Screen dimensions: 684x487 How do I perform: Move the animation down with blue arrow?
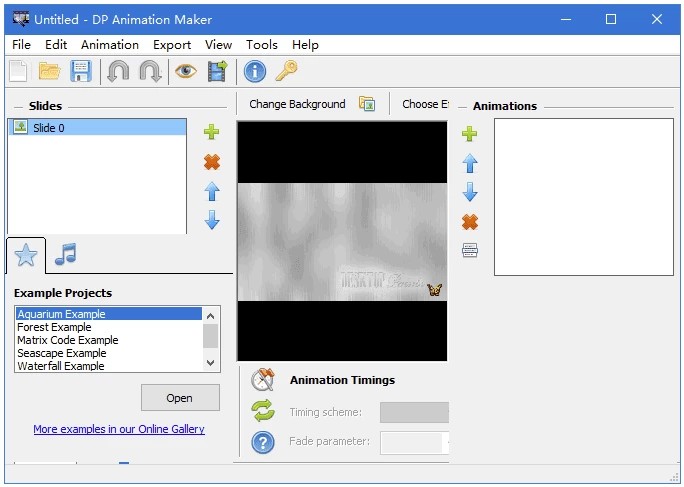469,193
